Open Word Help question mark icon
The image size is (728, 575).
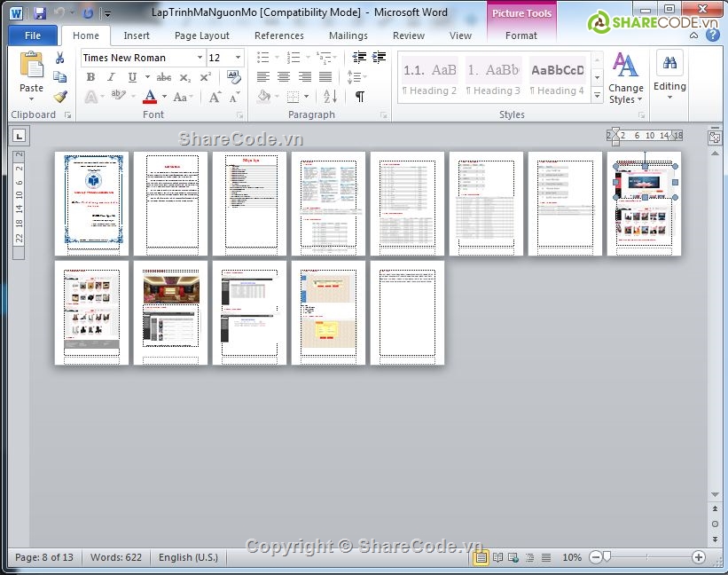(x=713, y=35)
